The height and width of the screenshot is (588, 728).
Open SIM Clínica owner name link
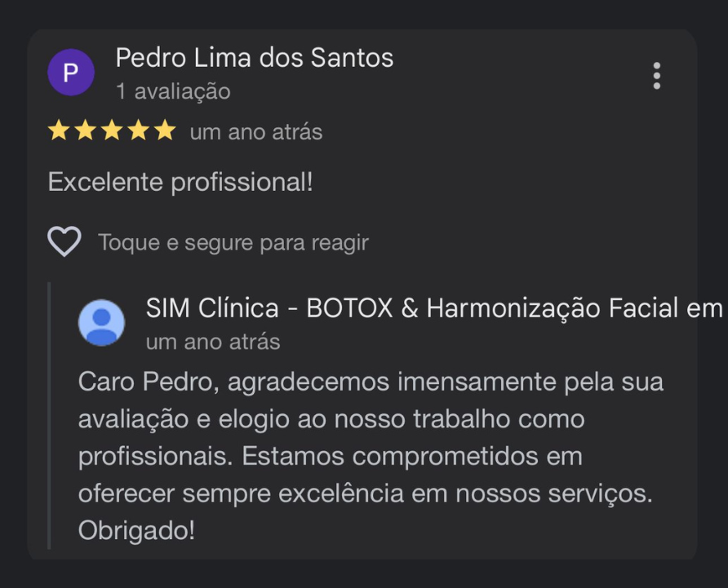coord(434,308)
